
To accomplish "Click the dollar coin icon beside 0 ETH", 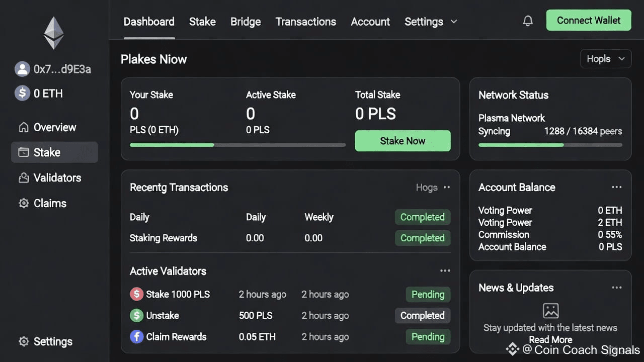I will pyautogui.click(x=22, y=93).
